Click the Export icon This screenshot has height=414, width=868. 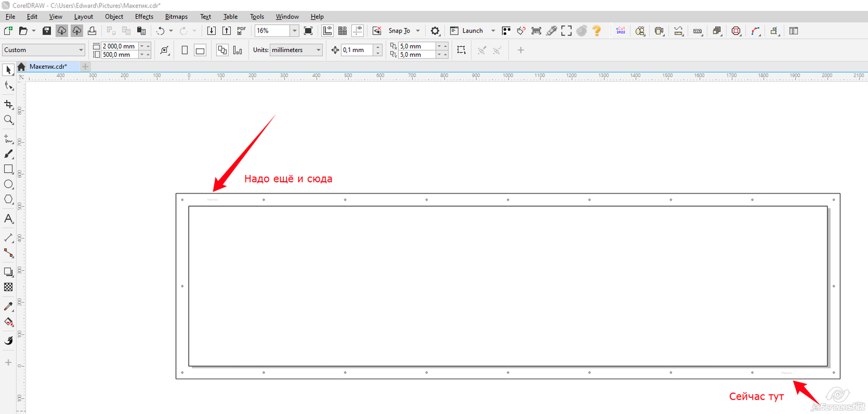tap(227, 31)
